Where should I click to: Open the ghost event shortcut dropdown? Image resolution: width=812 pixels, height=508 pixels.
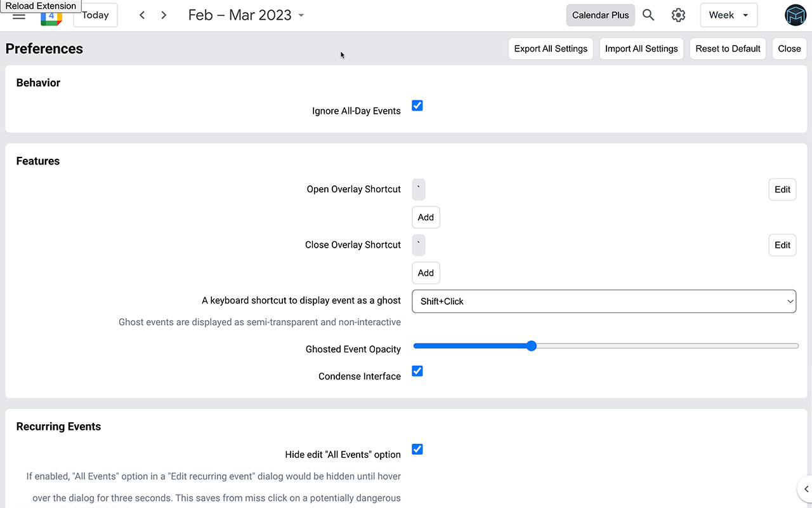(604, 301)
